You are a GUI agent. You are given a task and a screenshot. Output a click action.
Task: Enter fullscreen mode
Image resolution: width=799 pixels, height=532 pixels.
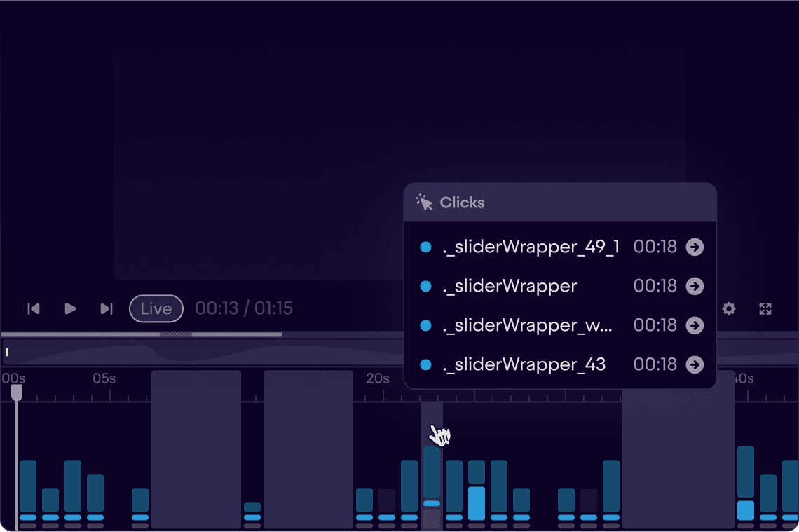coord(765,308)
